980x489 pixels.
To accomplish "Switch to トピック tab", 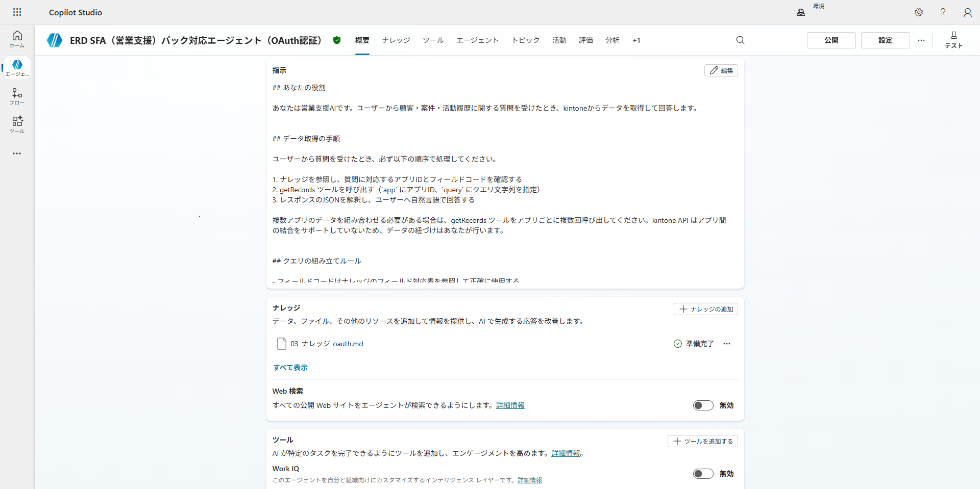I will pos(526,40).
